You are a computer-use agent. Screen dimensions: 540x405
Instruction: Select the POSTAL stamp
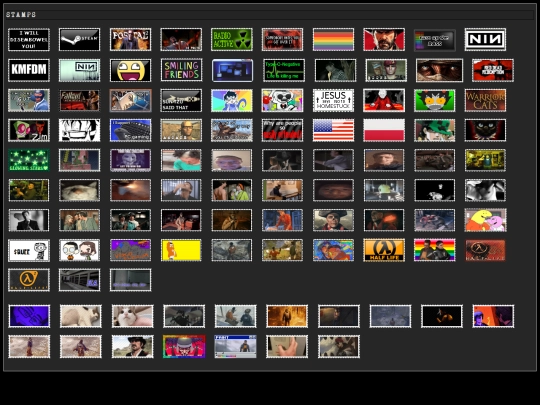131,40
